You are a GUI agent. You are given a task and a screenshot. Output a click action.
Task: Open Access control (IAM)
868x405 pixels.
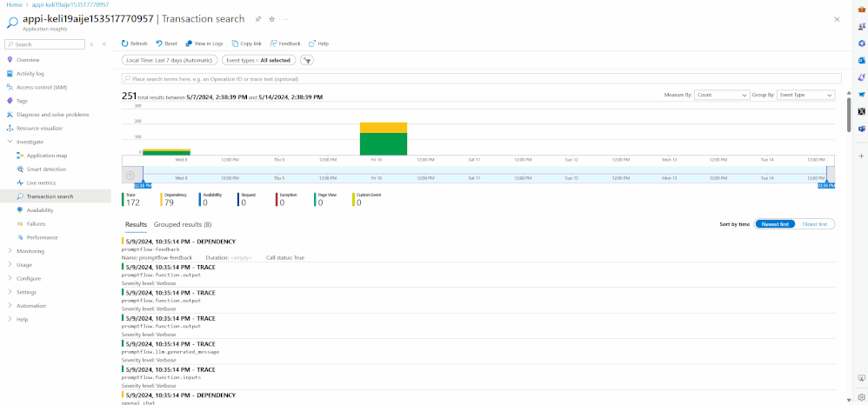click(42, 88)
